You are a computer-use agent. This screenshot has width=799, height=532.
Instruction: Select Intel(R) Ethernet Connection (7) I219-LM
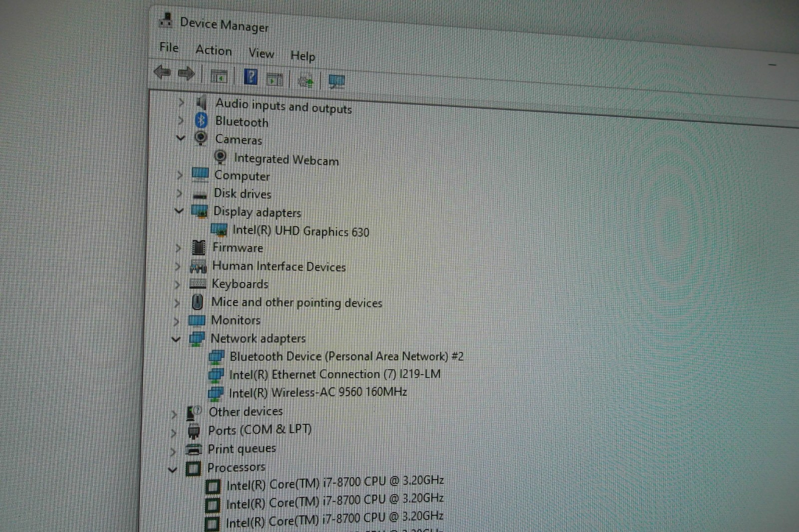(335, 374)
